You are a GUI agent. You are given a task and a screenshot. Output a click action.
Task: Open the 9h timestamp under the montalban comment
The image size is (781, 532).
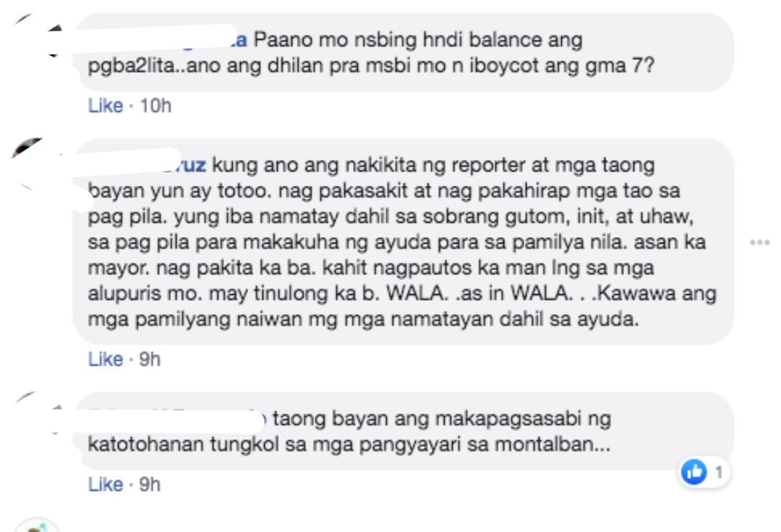tap(150, 484)
